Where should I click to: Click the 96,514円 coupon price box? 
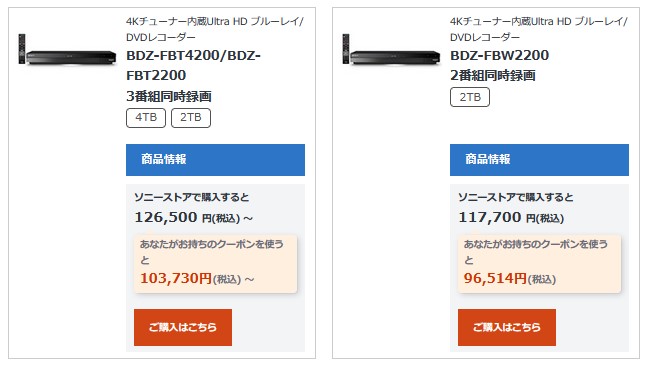[539, 264]
